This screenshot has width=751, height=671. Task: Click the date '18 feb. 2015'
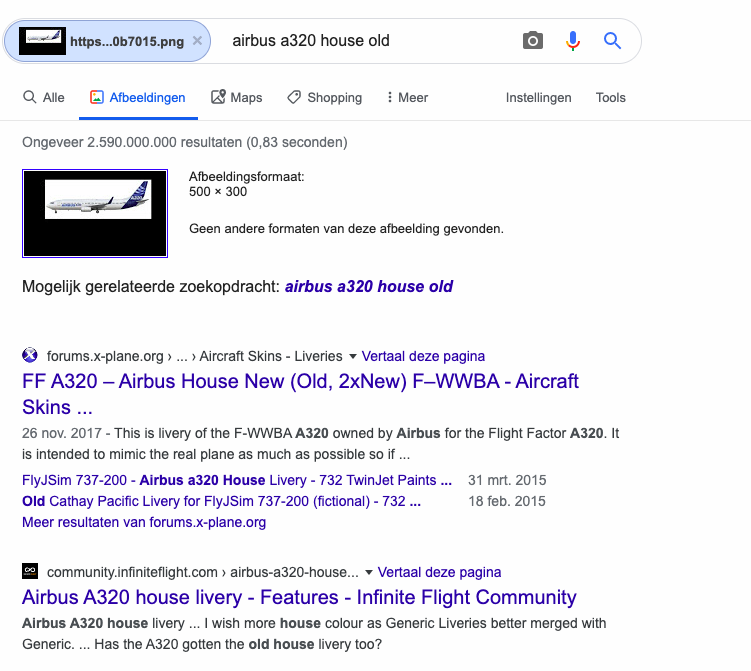(x=507, y=501)
